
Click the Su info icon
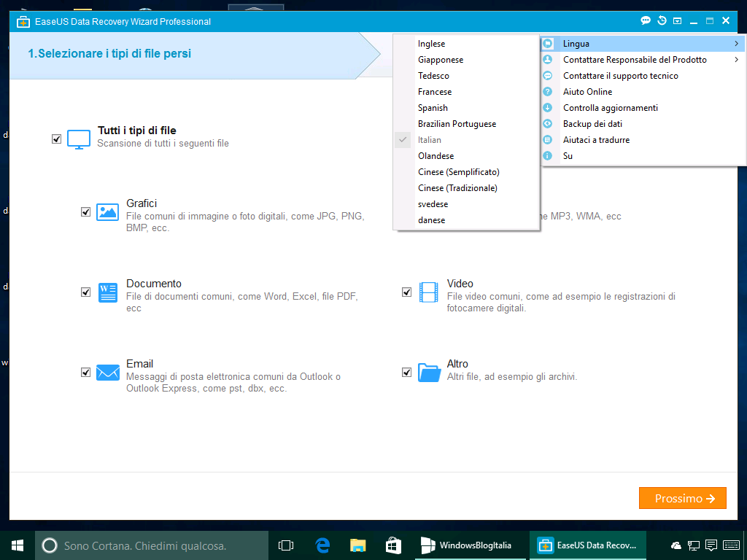click(x=548, y=156)
